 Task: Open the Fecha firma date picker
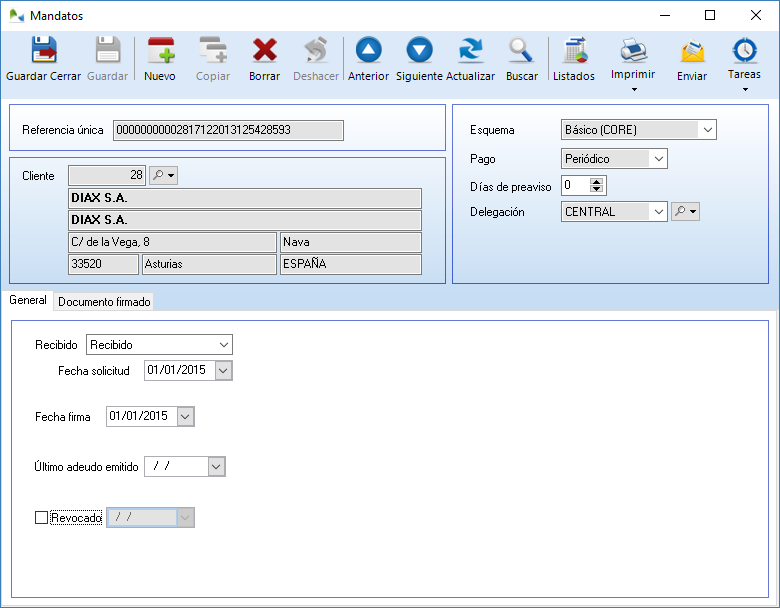point(185,417)
